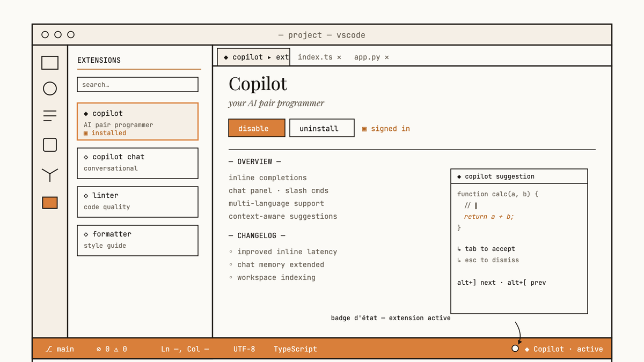Screen dimensions: 644x362
Task: Click 'function calc(a, b) {' code line
Action: coord(497,194)
